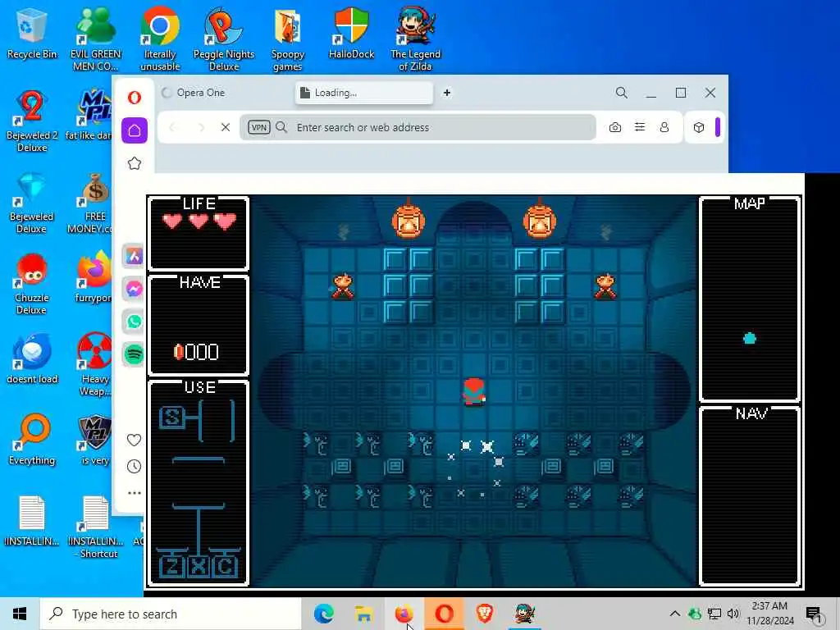Click the search or web address field
The height and width of the screenshot is (630, 840).
pyautogui.click(x=418, y=127)
